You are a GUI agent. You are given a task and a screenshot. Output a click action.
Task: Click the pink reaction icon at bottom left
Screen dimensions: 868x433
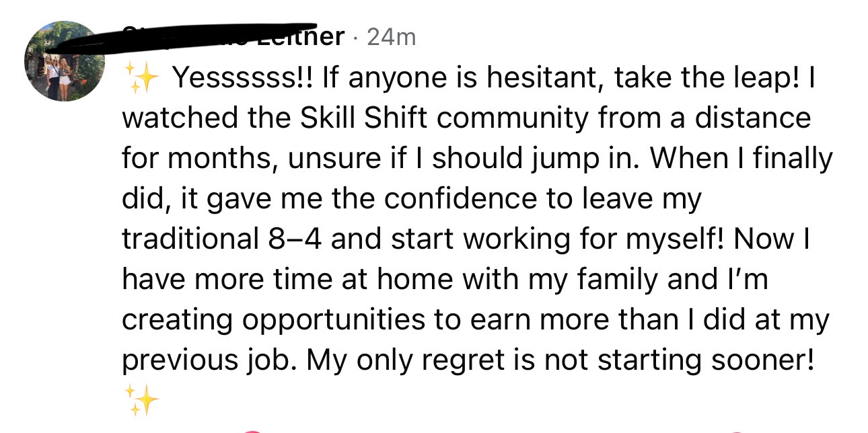pos(252,430)
